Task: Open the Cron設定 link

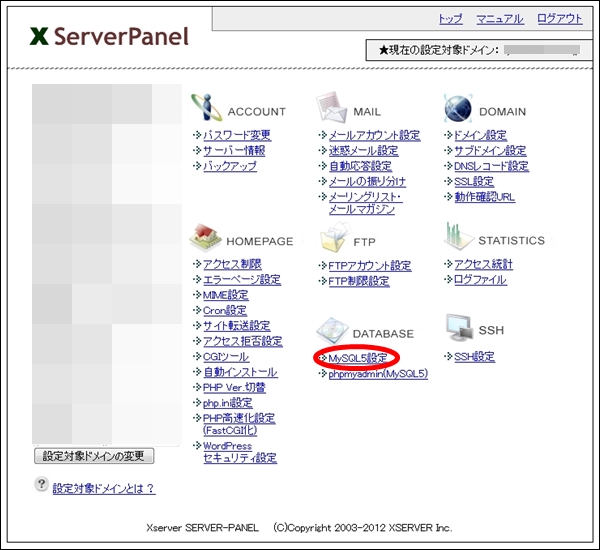Action: point(225,310)
